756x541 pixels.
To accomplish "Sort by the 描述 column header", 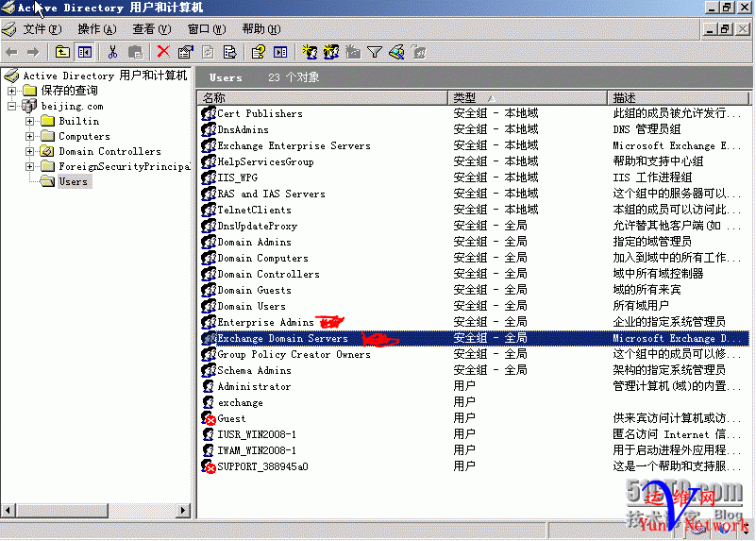I will [x=678, y=98].
